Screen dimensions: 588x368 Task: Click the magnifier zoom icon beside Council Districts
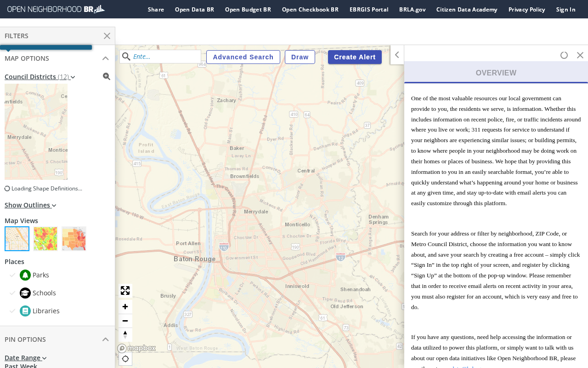click(107, 76)
